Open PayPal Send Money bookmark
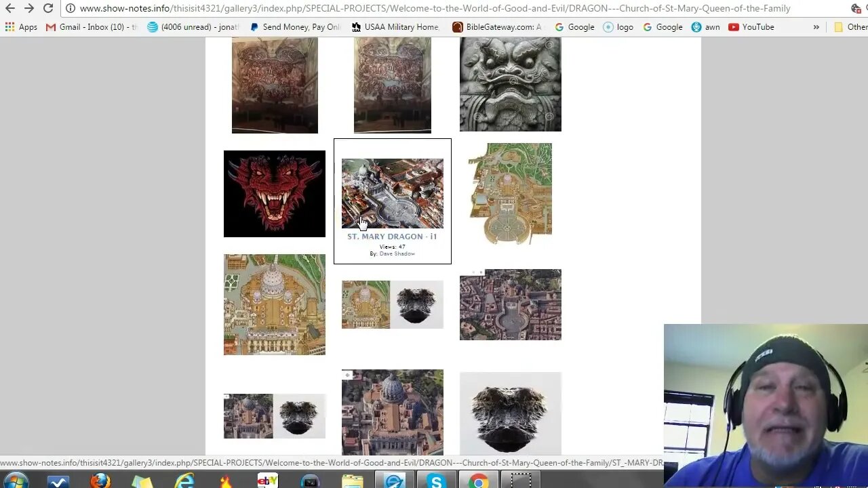Viewport: 868px width, 488px height. click(295, 27)
